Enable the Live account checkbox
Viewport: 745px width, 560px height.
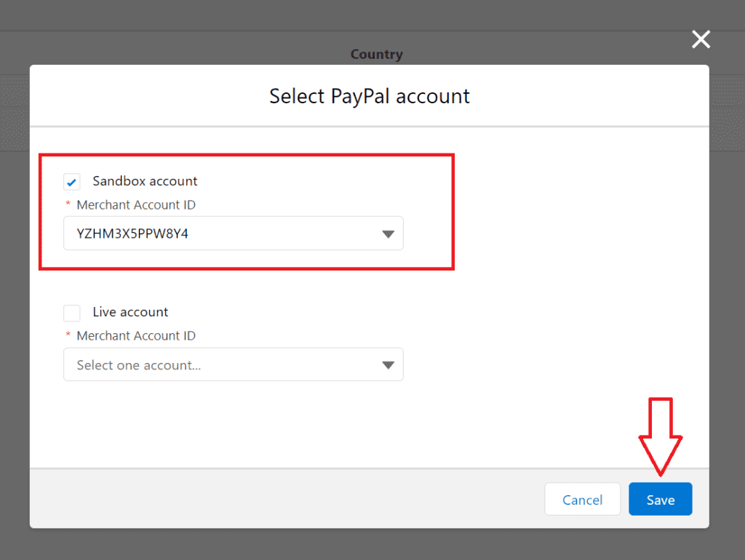tap(72, 313)
